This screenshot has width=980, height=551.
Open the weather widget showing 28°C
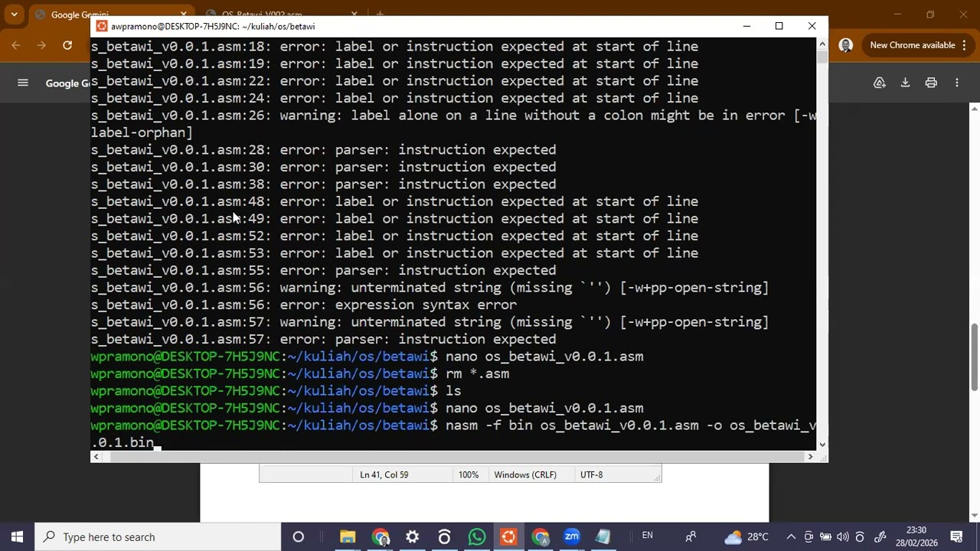click(746, 536)
